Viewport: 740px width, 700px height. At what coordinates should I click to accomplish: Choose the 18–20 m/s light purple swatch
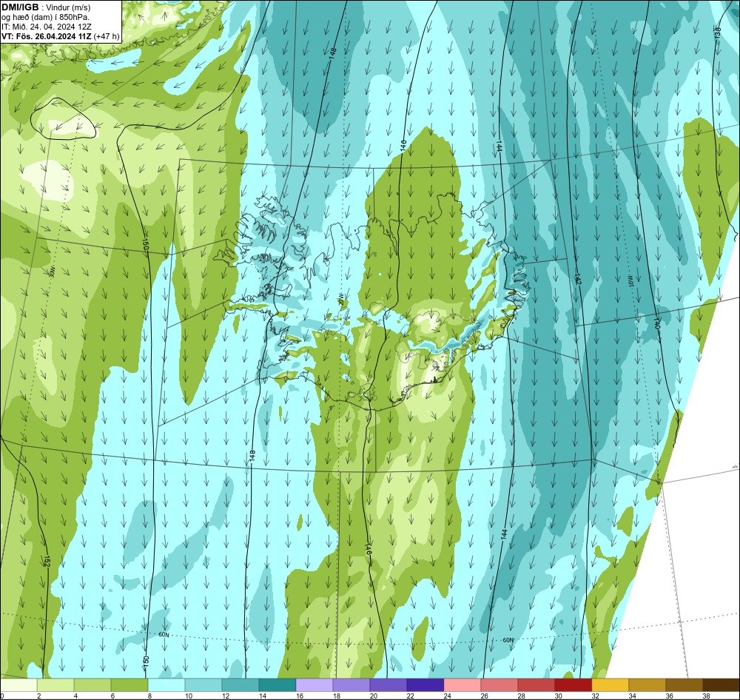point(351,684)
